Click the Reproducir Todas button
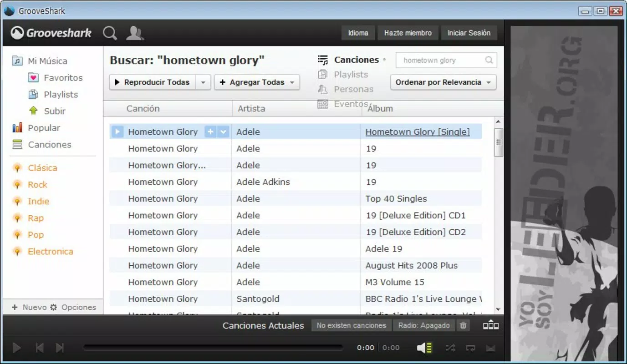Image resolution: width=627 pixels, height=364 pixels. tap(153, 82)
